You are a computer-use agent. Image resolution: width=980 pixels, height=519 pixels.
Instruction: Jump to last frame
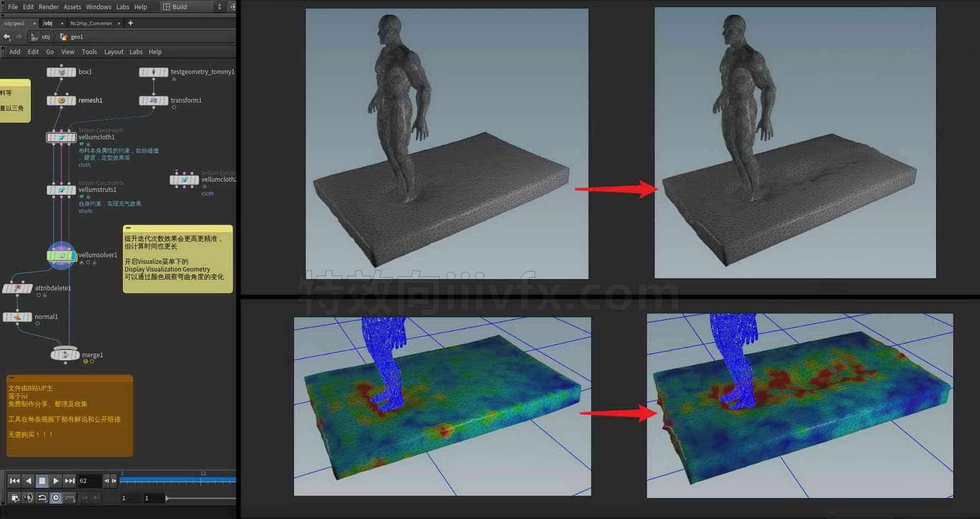click(70, 481)
